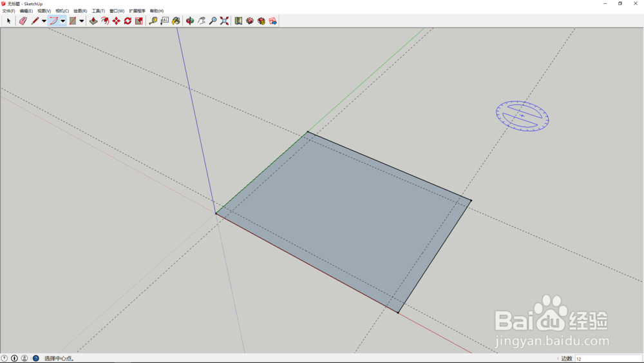644x363 pixels.
Task: Click the credits info status bar icon
Action: pos(14,358)
